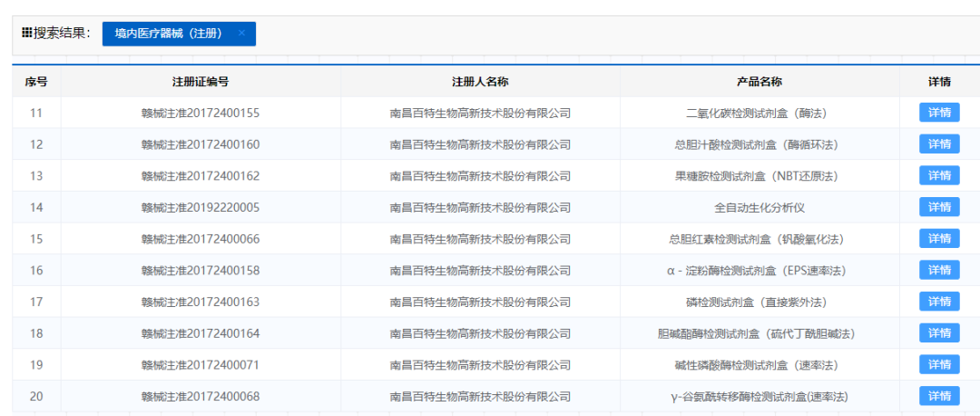Select registration number 赣械注准20172400155

pos(201,114)
